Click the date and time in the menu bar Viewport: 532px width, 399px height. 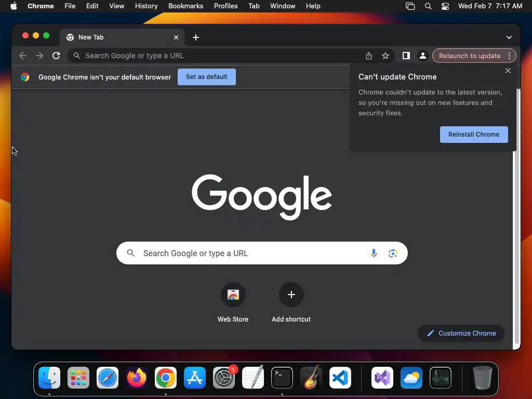click(x=490, y=6)
